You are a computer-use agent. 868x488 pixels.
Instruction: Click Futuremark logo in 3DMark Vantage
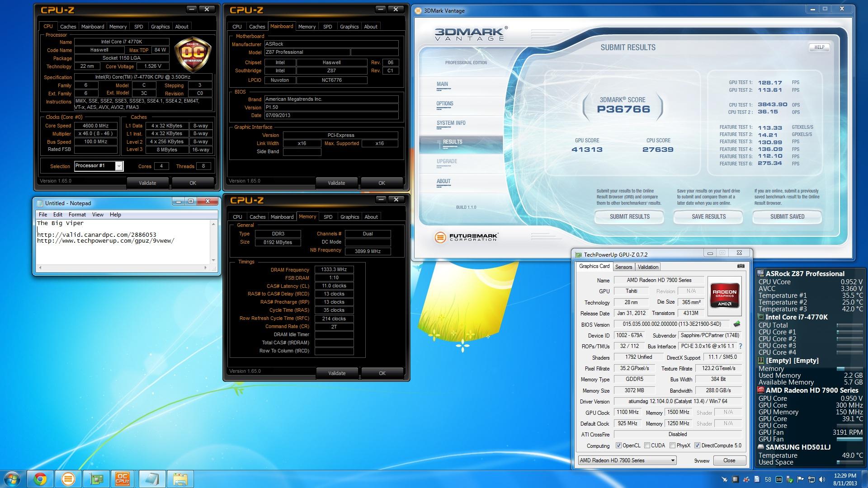tap(466, 237)
